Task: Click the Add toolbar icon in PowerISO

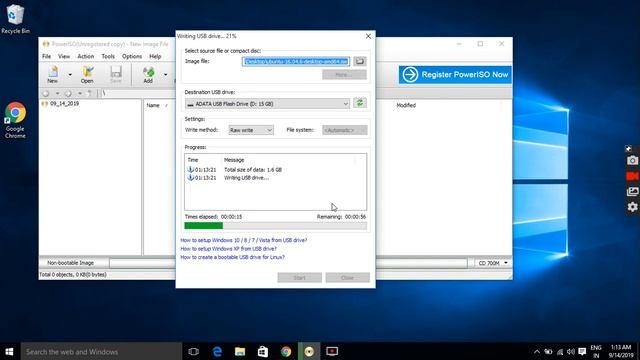Action: pyautogui.click(x=148, y=75)
